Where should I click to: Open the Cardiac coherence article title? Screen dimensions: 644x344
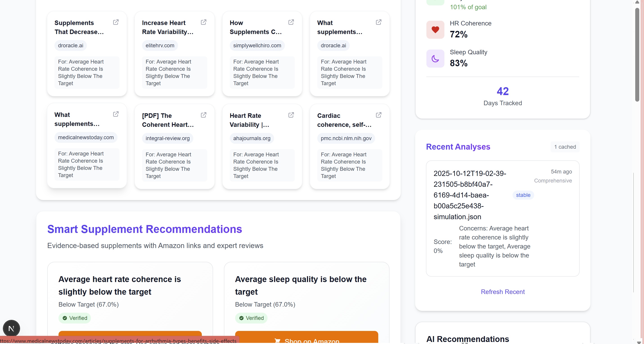(344, 120)
